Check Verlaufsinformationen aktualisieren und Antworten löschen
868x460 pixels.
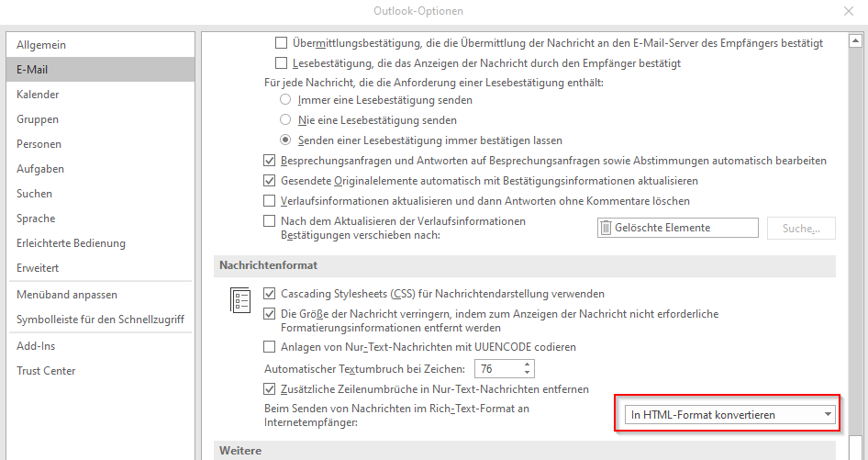pos(269,201)
